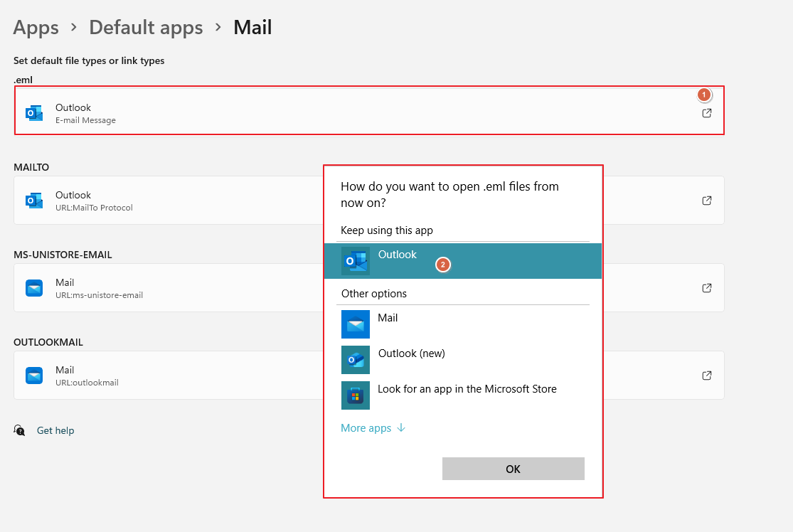Open the Get help link
Screen dimensions: 793x532
55,430
